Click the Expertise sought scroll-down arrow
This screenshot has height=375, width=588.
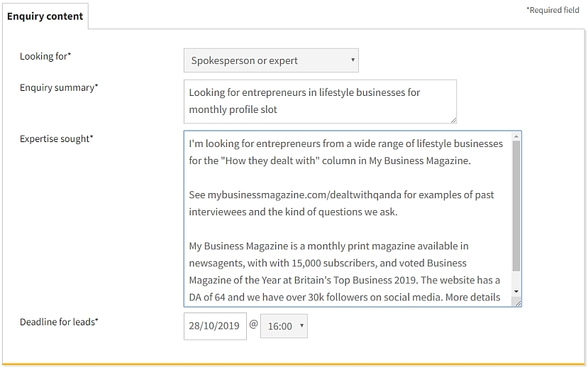(516, 292)
